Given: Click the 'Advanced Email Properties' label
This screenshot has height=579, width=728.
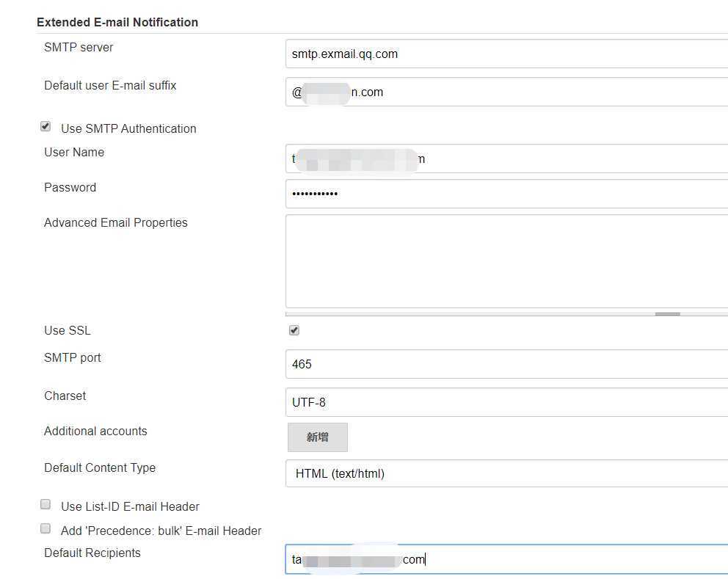Looking at the screenshot, I should tap(116, 222).
